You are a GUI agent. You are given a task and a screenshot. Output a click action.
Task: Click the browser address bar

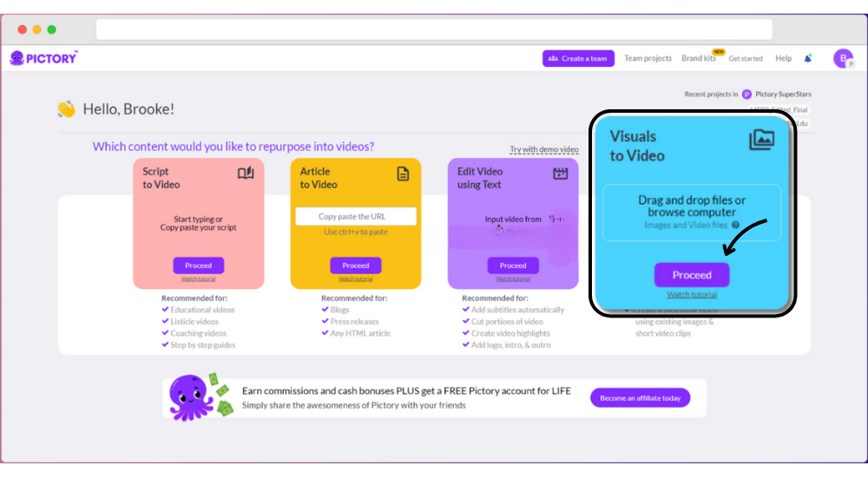434,29
